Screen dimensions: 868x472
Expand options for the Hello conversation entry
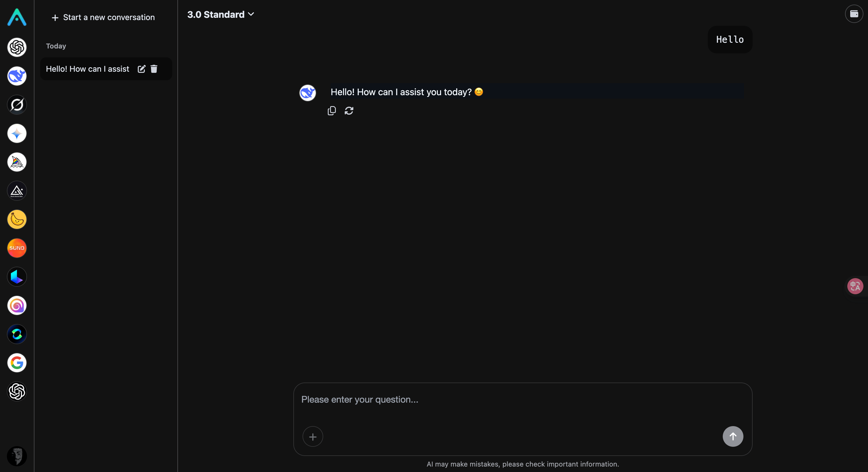[x=142, y=69]
